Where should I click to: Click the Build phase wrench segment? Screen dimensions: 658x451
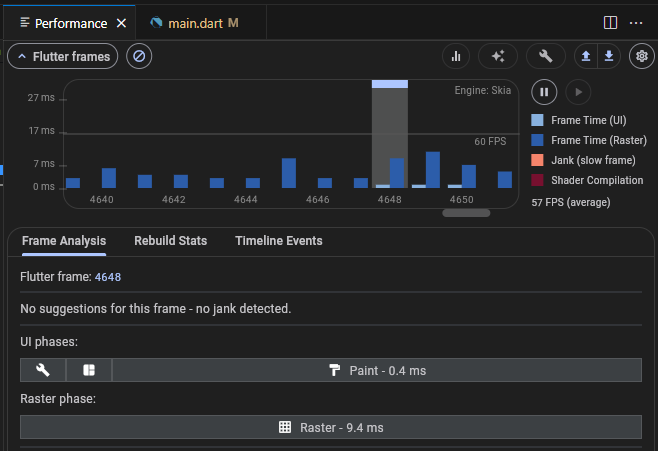point(43,370)
